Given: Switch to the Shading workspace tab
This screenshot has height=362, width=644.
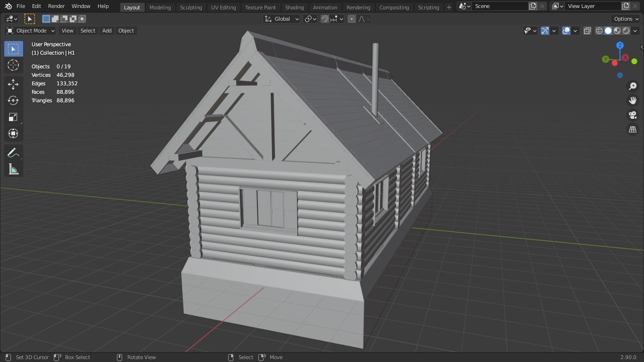Looking at the screenshot, I should tap(294, 7).
